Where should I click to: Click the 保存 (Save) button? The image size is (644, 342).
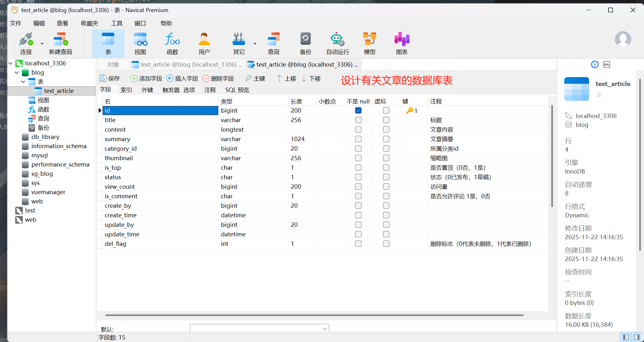coord(110,78)
